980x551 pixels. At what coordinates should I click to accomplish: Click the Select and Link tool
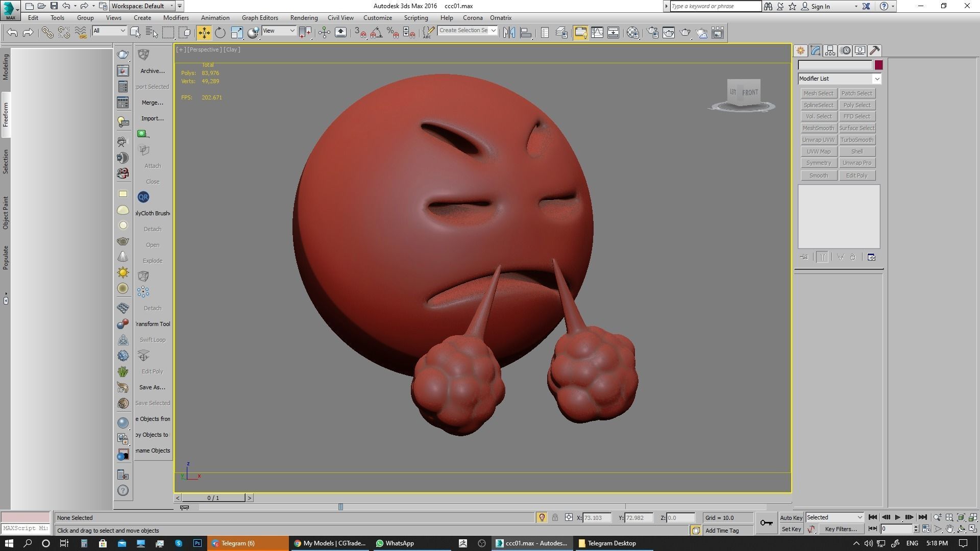(47, 33)
